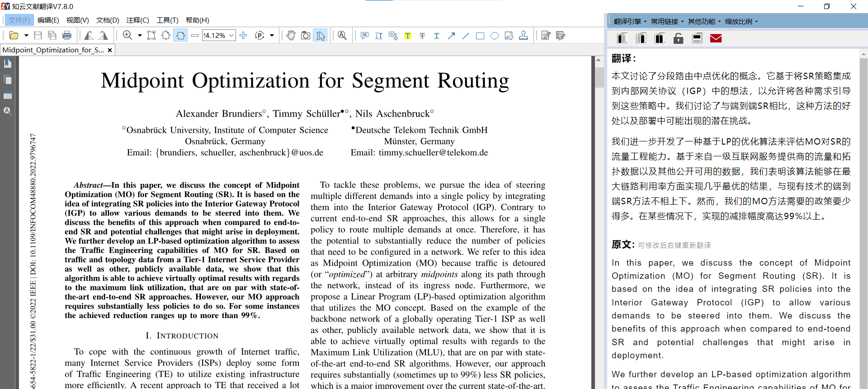Image resolution: width=868 pixels, height=389 pixels.
Task: Select the yellow highlight text tool
Action: pos(408,36)
